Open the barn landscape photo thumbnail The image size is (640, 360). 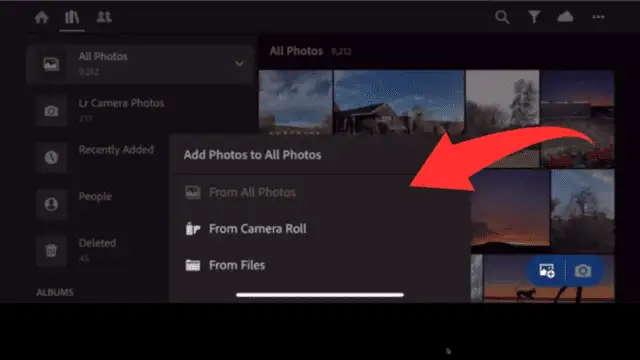point(399,102)
